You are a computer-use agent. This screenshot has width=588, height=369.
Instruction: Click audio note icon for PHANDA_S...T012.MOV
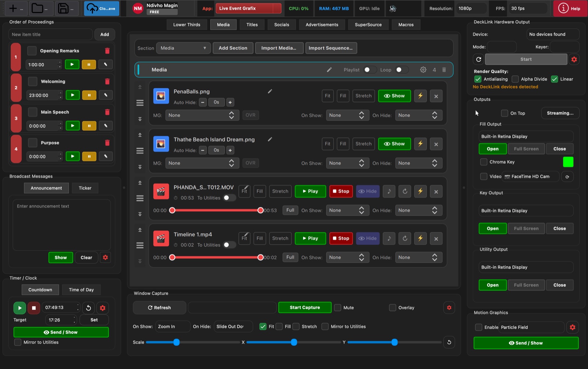(x=389, y=191)
